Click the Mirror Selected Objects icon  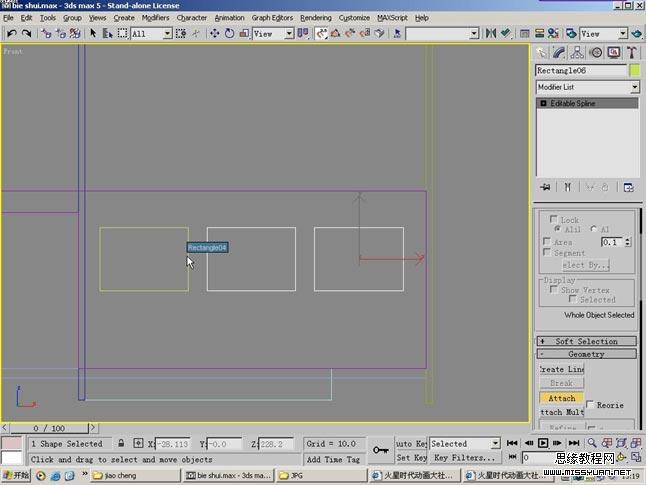491,33
